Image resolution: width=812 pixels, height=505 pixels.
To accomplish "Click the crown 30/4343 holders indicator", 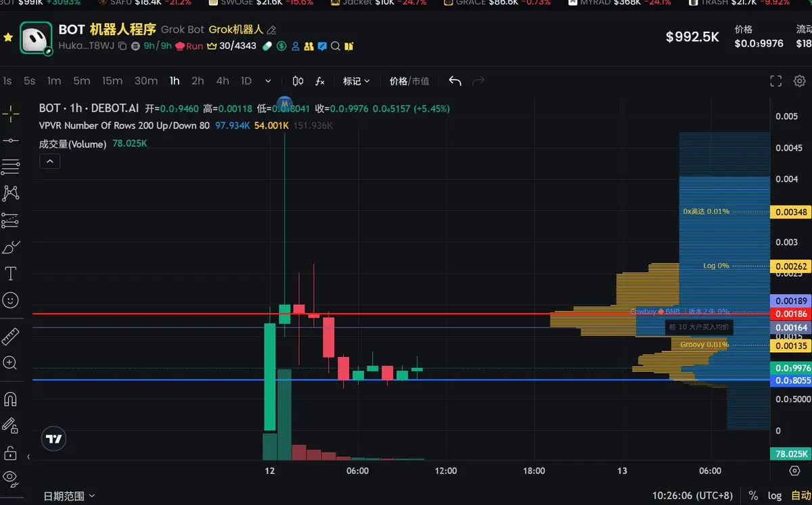I will tap(231, 46).
